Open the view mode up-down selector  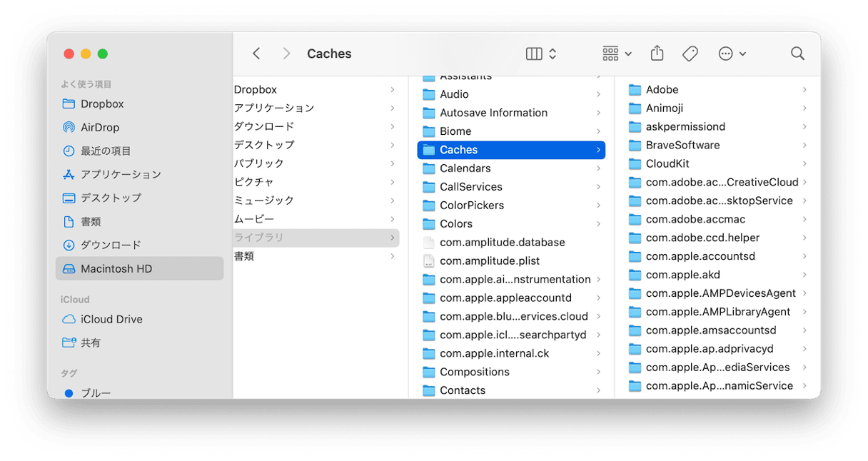[x=552, y=54]
